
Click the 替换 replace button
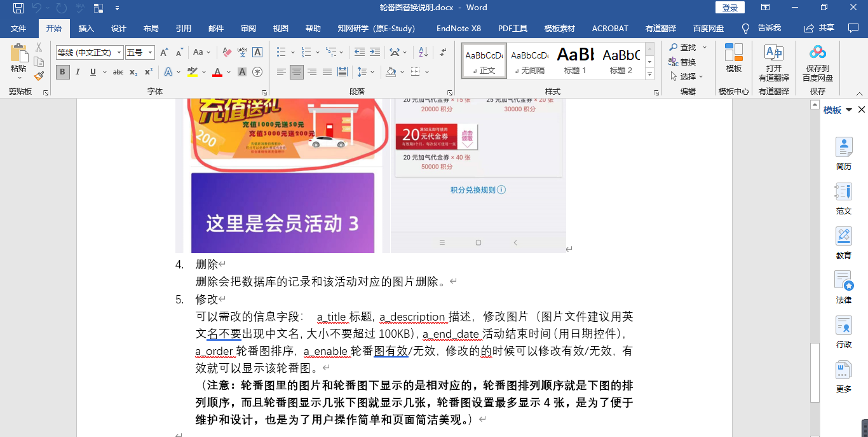pyautogui.click(x=682, y=62)
